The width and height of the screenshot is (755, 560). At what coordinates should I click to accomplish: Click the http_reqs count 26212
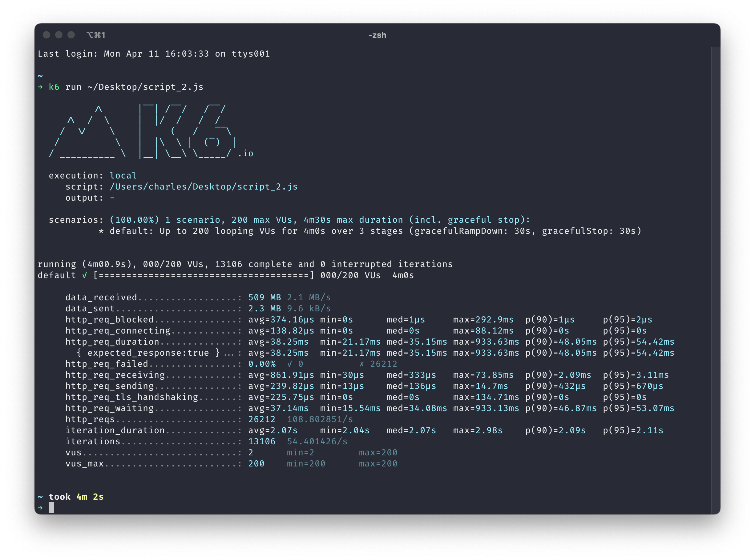click(262, 419)
